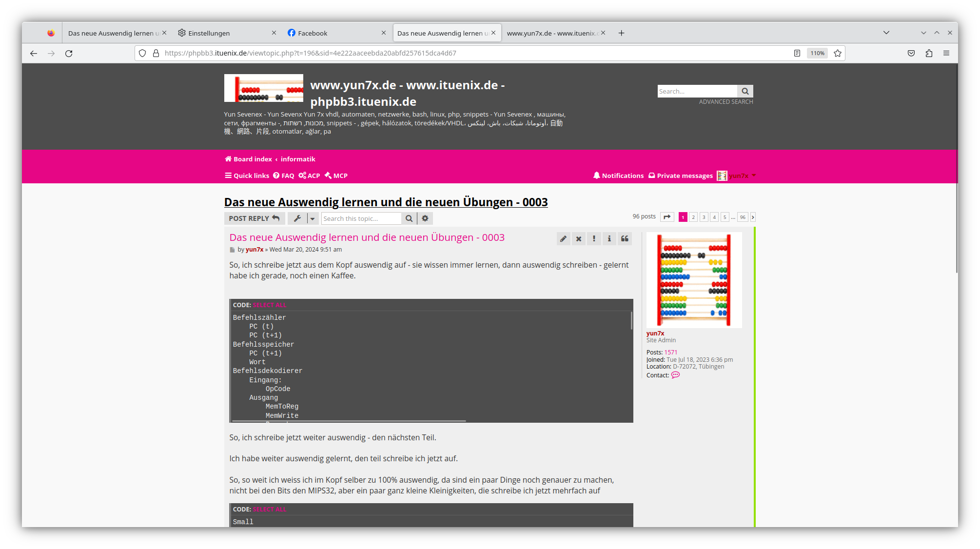Open display options gear beside topic search

(x=425, y=218)
